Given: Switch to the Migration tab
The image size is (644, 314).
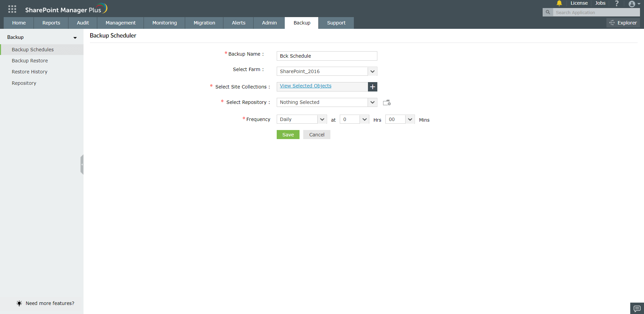Looking at the screenshot, I should [x=204, y=23].
